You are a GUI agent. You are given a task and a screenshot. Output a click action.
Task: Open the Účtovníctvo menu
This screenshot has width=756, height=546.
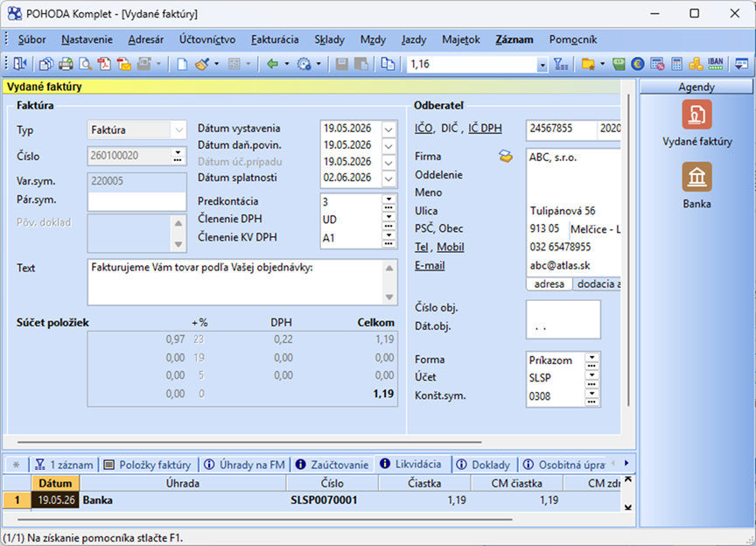[x=207, y=39]
